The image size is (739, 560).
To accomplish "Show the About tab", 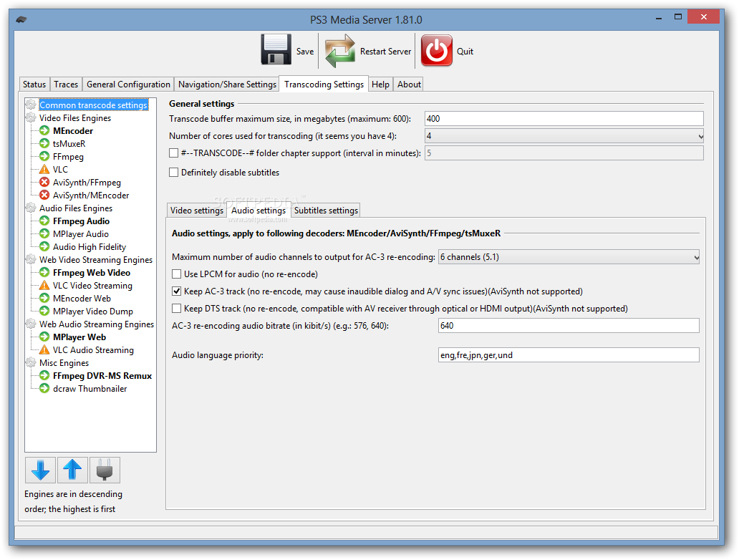I will [409, 84].
